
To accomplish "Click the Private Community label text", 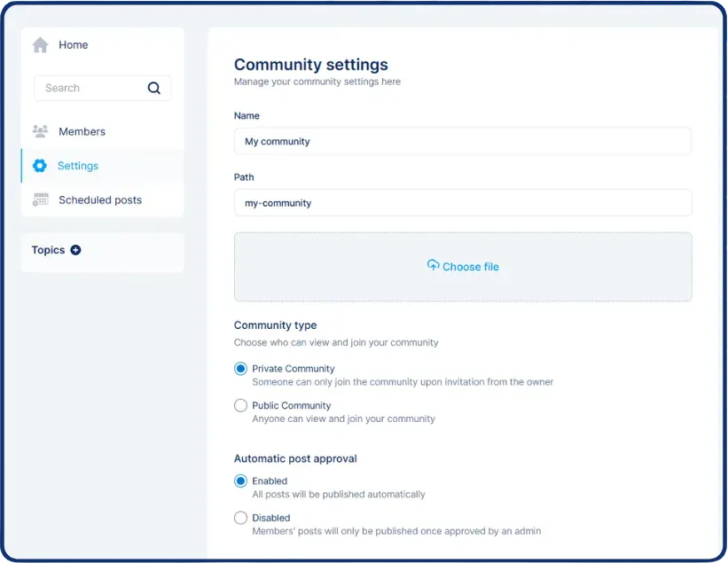I will click(293, 369).
